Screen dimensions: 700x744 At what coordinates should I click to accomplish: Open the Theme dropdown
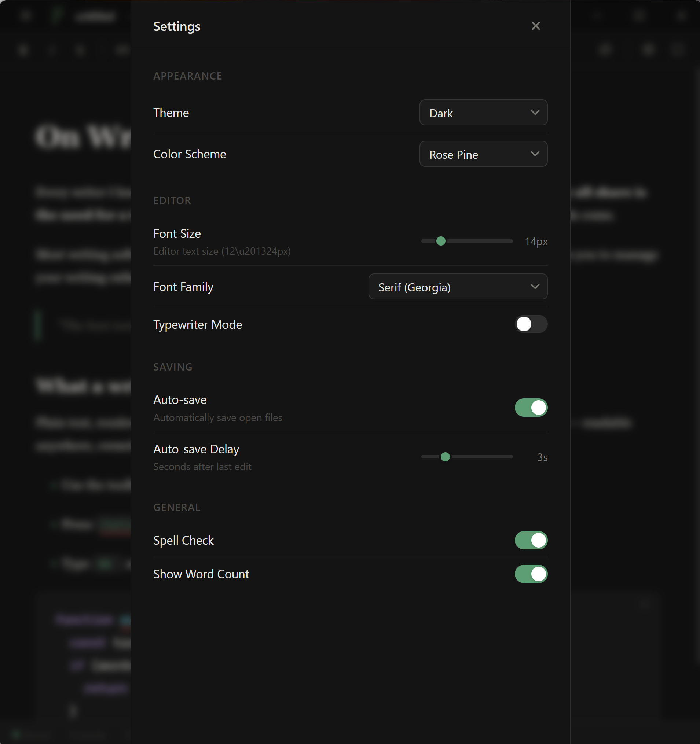(483, 113)
